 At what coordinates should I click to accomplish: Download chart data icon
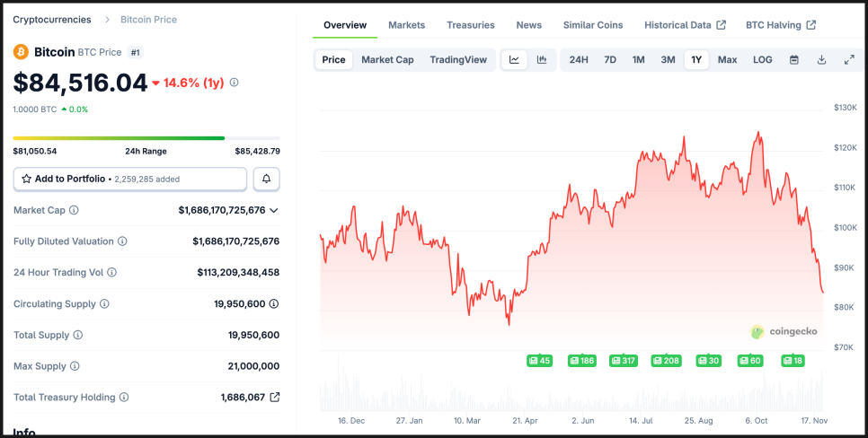coord(821,60)
